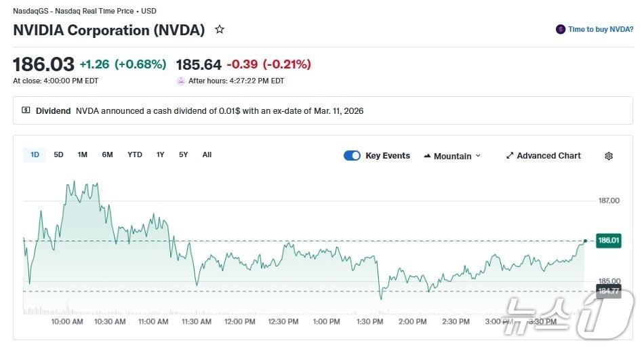
Task: Show the 6M chart range
Action: tap(107, 155)
